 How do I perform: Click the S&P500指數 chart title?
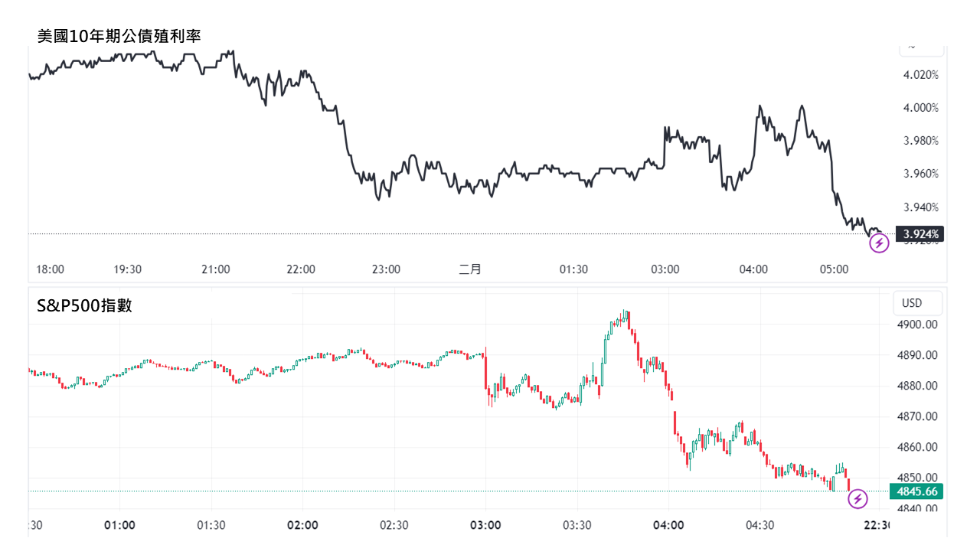[84, 305]
